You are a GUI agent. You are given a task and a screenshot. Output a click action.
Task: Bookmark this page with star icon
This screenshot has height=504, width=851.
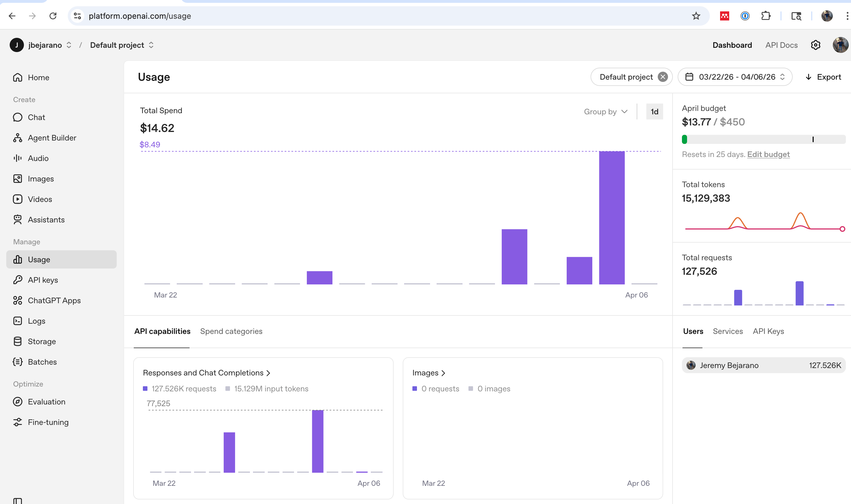coord(696,16)
